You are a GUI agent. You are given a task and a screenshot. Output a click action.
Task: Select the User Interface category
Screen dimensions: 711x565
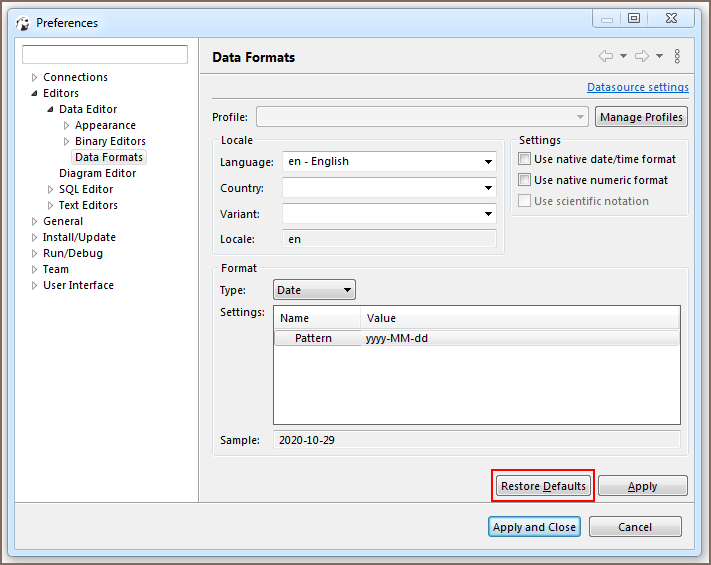coord(78,285)
